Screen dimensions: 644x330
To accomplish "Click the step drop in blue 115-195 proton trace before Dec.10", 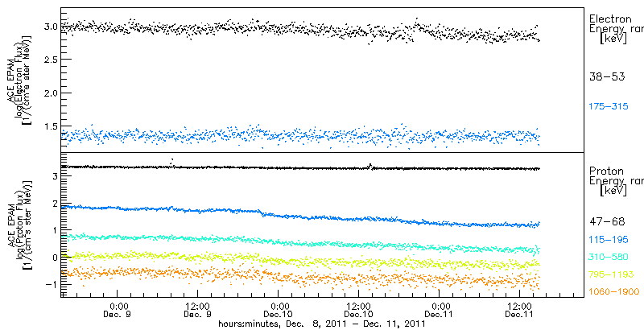I will click(261, 212).
